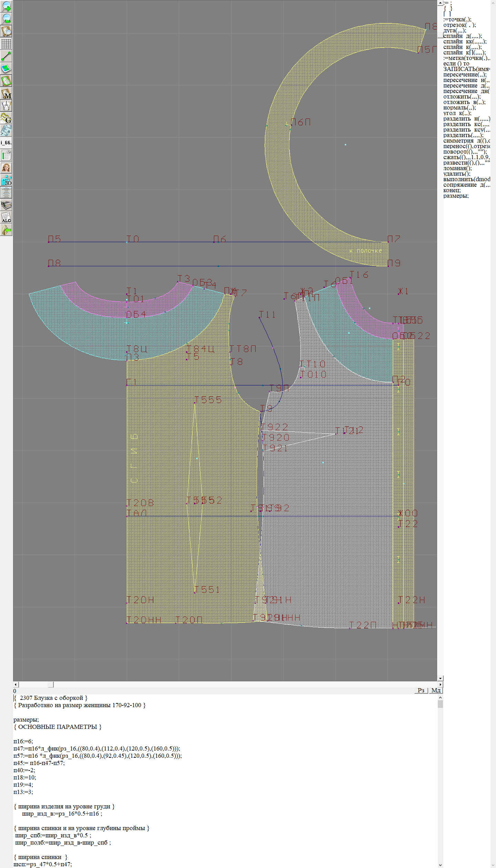Click canvas horizontal scrollbar left arrow
496x868 pixels.
tap(15, 684)
